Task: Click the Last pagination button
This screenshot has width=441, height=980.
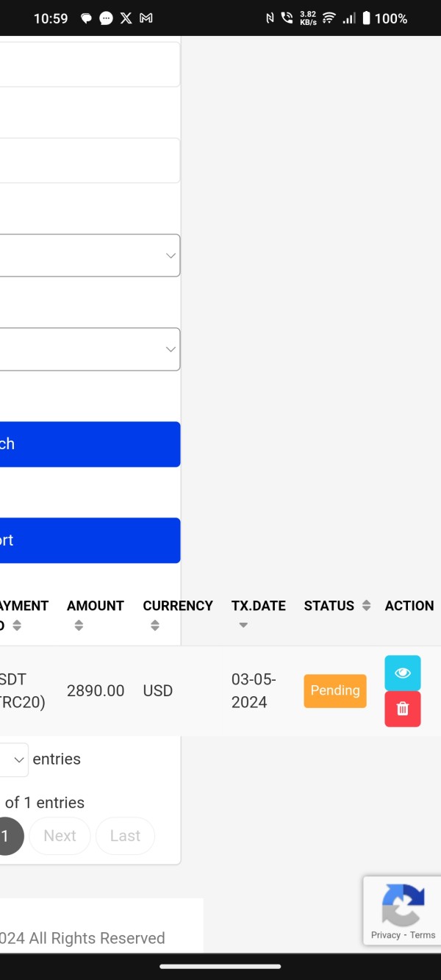Action: pyautogui.click(x=125, y=836)
